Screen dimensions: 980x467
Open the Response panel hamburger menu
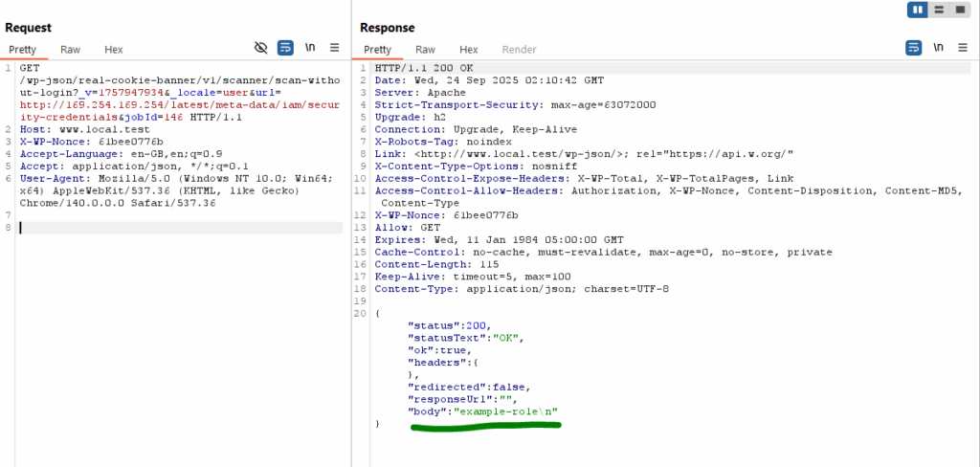[962, 47]
